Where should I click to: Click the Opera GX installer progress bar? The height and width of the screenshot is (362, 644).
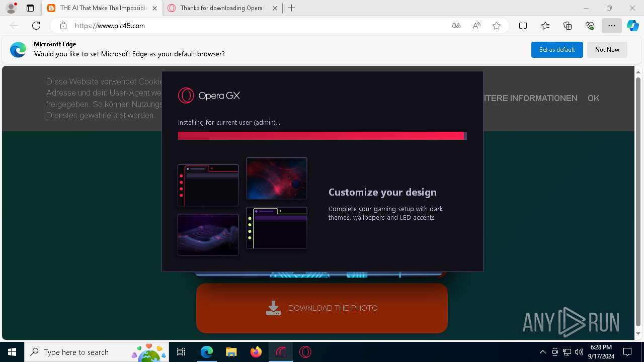(323, 136)
